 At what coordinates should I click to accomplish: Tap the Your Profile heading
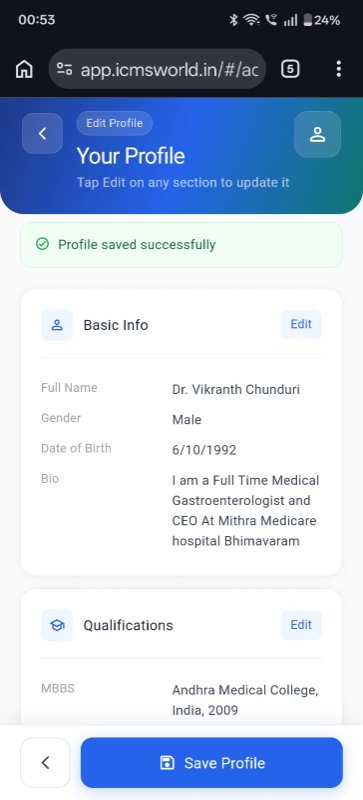tap(131, 156)
